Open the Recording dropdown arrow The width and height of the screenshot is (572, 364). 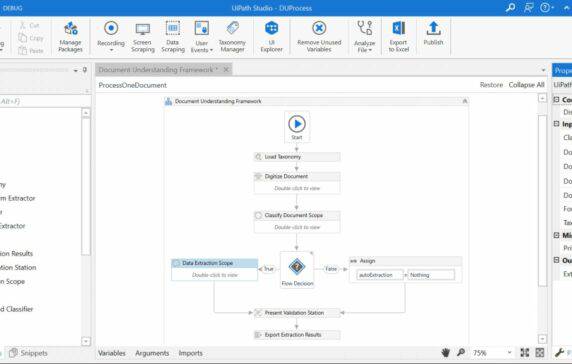point(111,50)
